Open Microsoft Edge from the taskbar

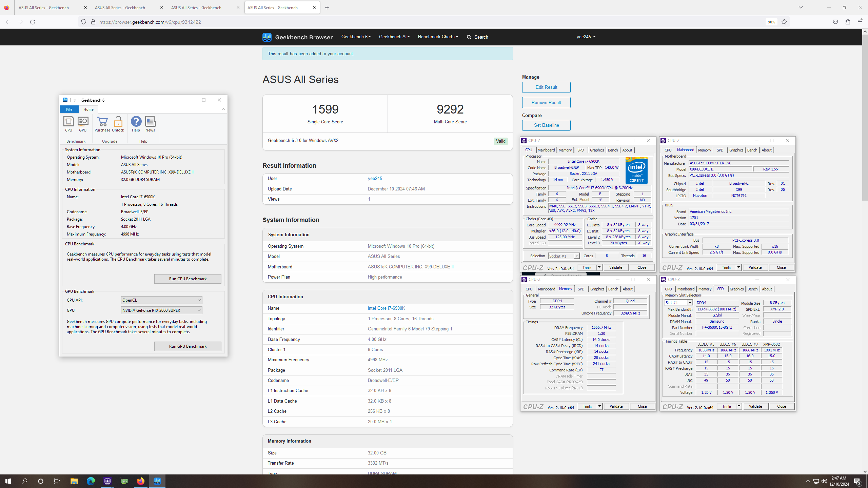point(91,481)
